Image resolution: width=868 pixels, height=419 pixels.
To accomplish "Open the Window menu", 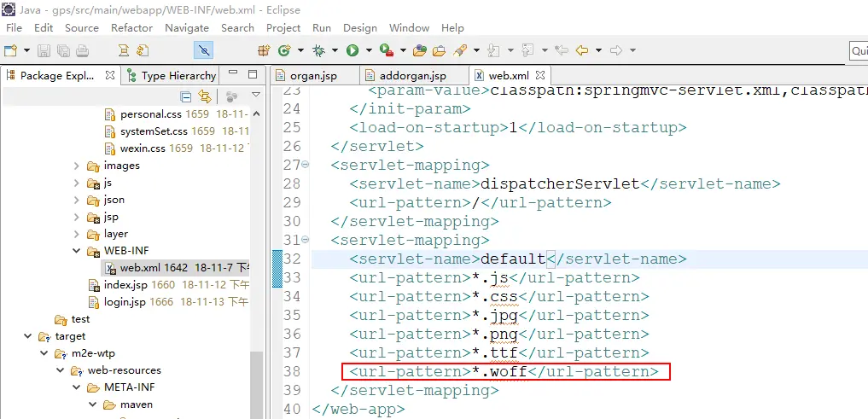I will [x=409, y=27].
